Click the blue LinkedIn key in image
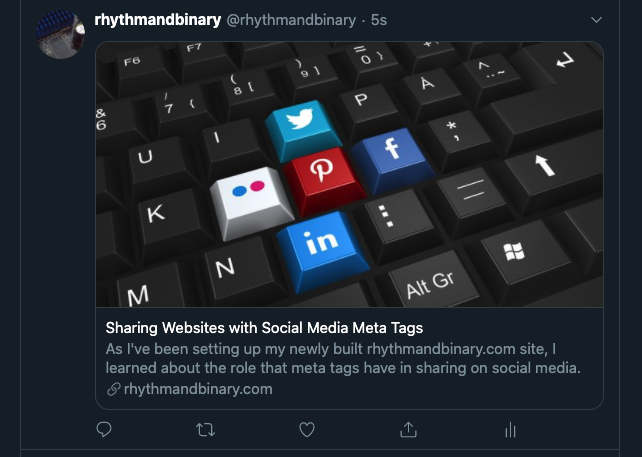The height and width of the screenshot is (457, 642). click(322, 245)
